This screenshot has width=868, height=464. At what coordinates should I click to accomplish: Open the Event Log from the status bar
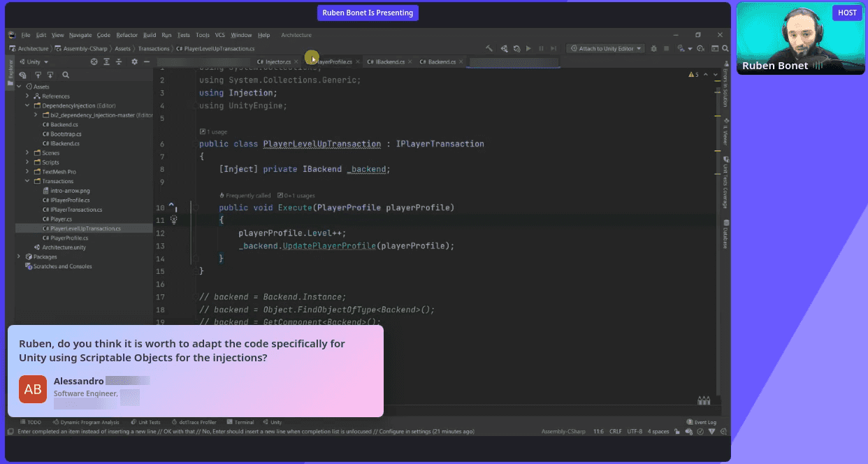tap(701, 422)
